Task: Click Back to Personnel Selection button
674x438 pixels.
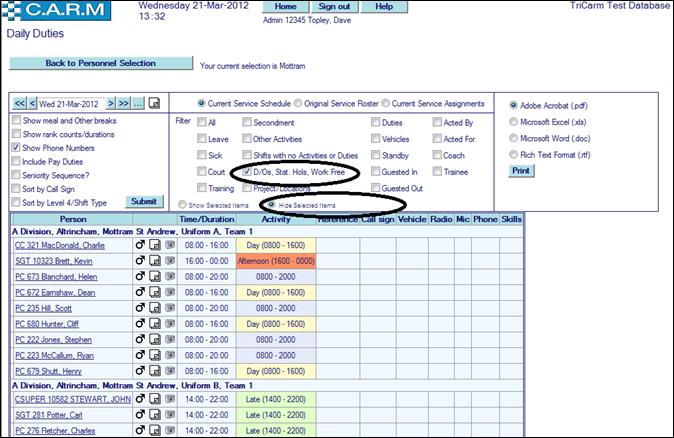Action: click(x=100, y=64)
